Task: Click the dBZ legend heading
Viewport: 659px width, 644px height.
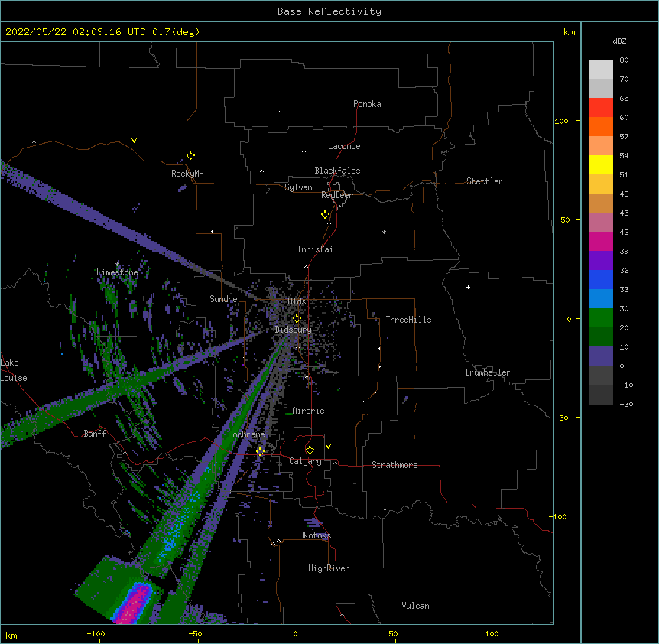Action: (x=619, y=41)
